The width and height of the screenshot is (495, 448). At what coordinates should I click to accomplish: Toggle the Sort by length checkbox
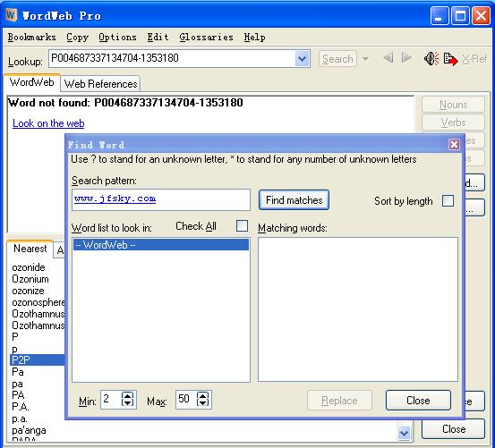pyautogui.click(x=448, y=200)
